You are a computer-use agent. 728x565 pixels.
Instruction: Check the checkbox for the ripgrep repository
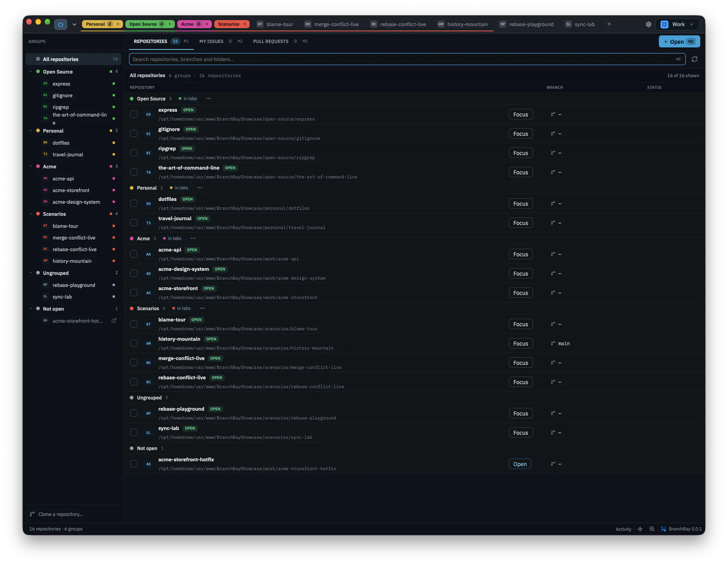coord(134,153)
